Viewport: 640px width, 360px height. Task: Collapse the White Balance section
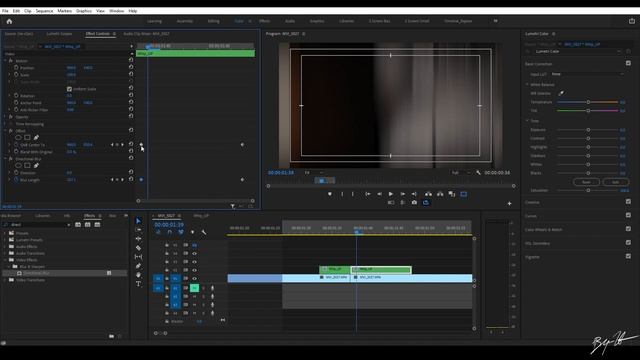tap(527, 84)
